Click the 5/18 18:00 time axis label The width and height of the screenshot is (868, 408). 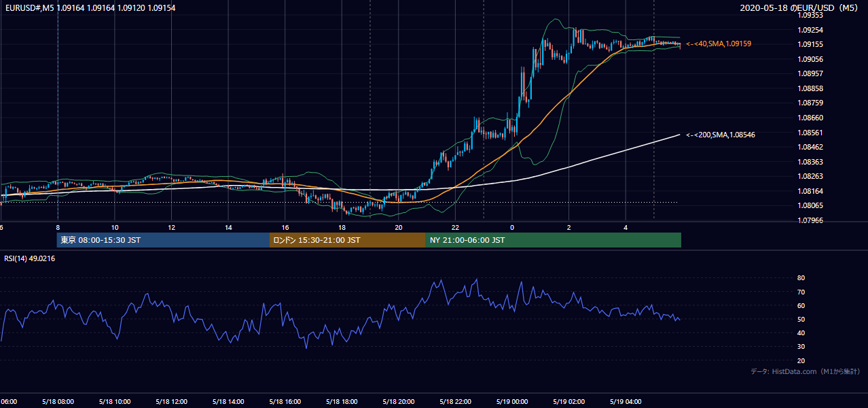[x=342, y=402]
